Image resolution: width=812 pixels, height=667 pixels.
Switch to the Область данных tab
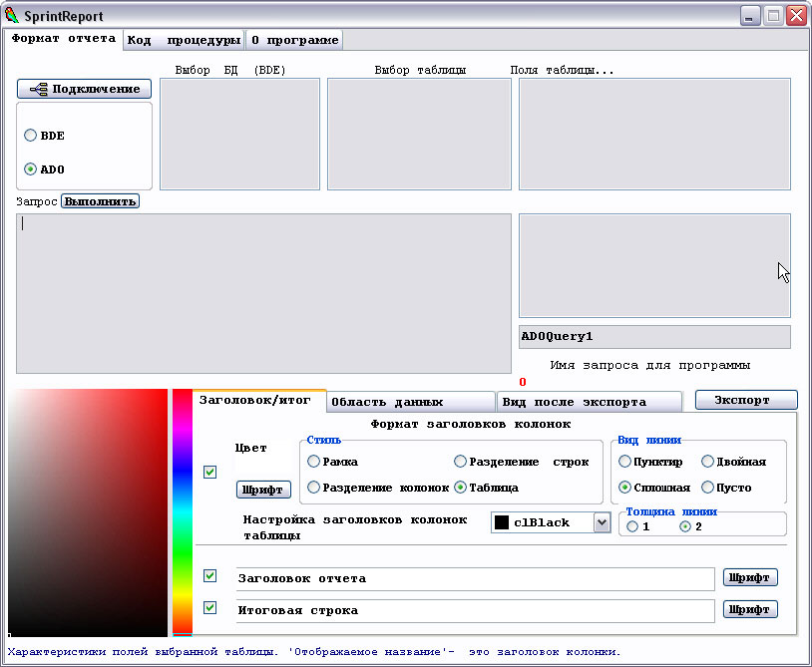411,402
